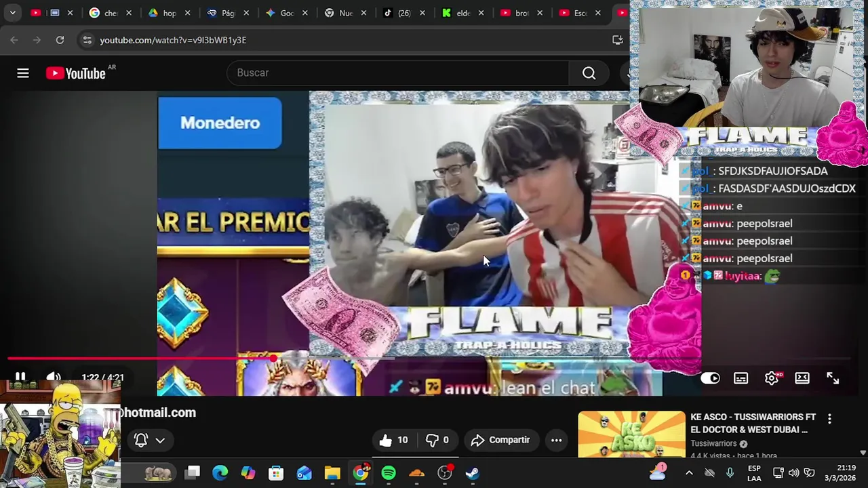Expand the hidden tray icons chevron
868x488 pixels.
tap(689, 473)
